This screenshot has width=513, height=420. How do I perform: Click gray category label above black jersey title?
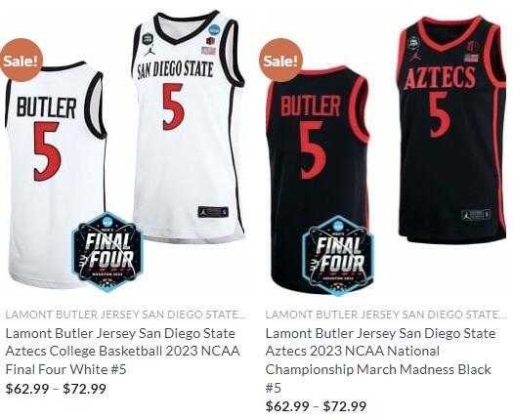(x=386, y=315)
